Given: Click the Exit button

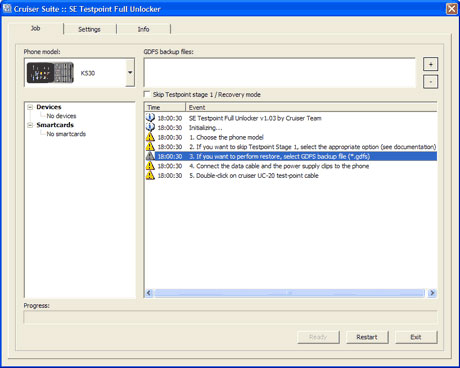Looking at the screenshot, I should (x=416, y=337).
